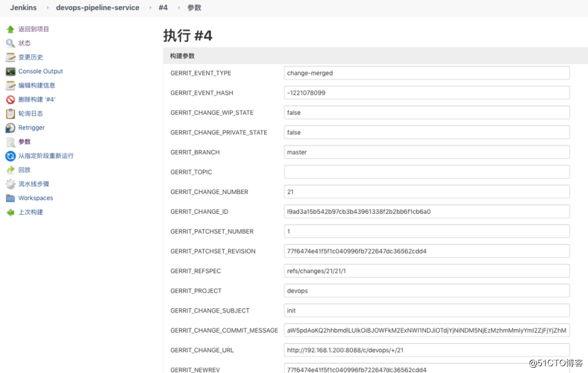Viewport: 588px width, 373px height.
Task: Open the 回放 link
Action: (x=24, y=170)
